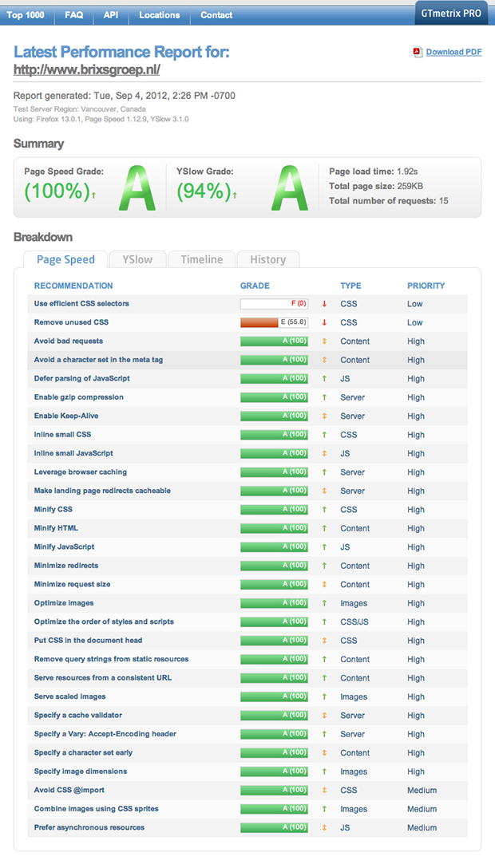Switch to the YSlow tab
Image resolution: width=495 pixels, height=868 pixels.
[x=137, y=259]
